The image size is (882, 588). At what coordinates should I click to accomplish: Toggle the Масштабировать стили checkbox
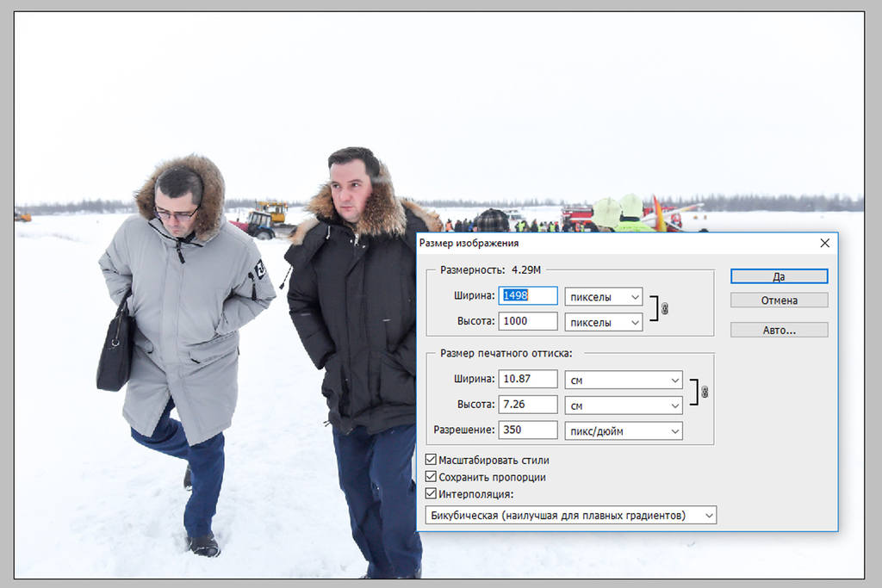(431, 460)
